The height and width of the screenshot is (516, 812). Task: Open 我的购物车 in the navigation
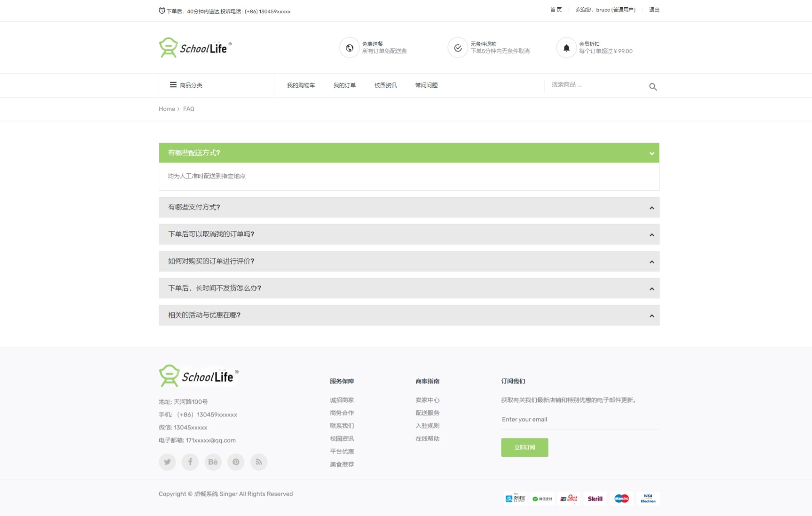tap(301, 85)
